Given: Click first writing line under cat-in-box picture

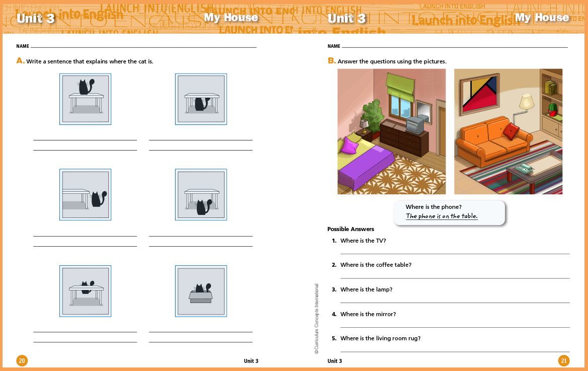Looking at the screenshot, I should pyautogui.click(x=201, y=332).
